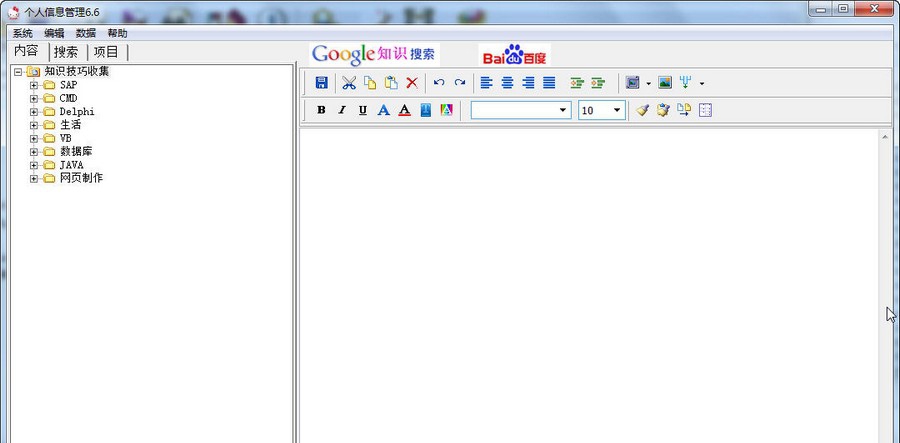This screenshot has width=900, height=443.
Task: Expand the SAP folder node
Action: click(34, 85)
